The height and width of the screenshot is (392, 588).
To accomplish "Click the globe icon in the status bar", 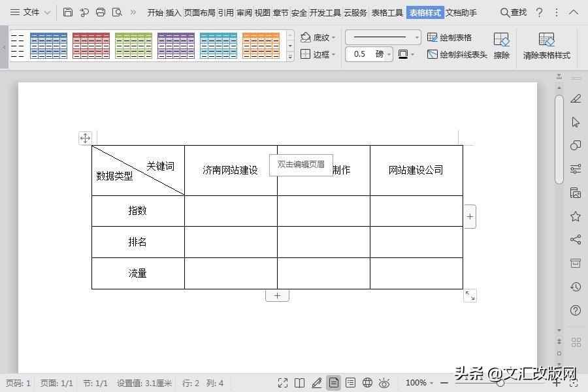I will pos(367,383).
